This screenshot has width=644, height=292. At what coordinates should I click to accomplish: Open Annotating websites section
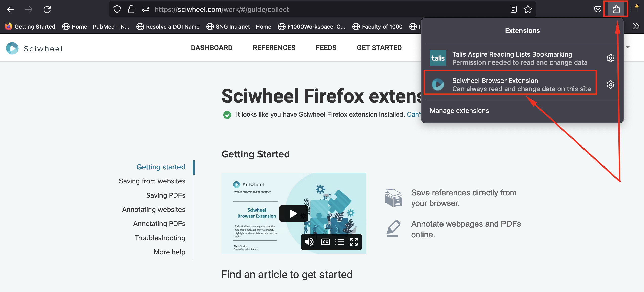153,210
